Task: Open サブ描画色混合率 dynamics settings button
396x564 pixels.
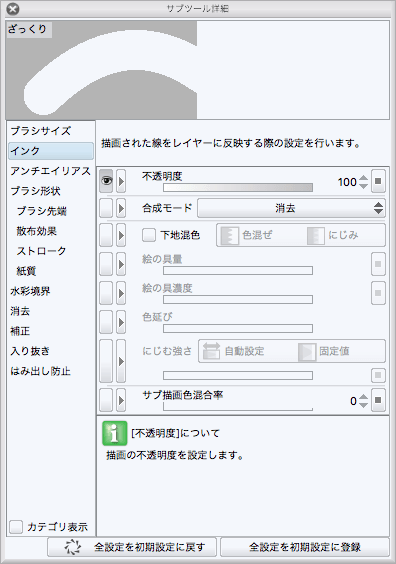Action: pyautogui.click(x=378, y=400)
